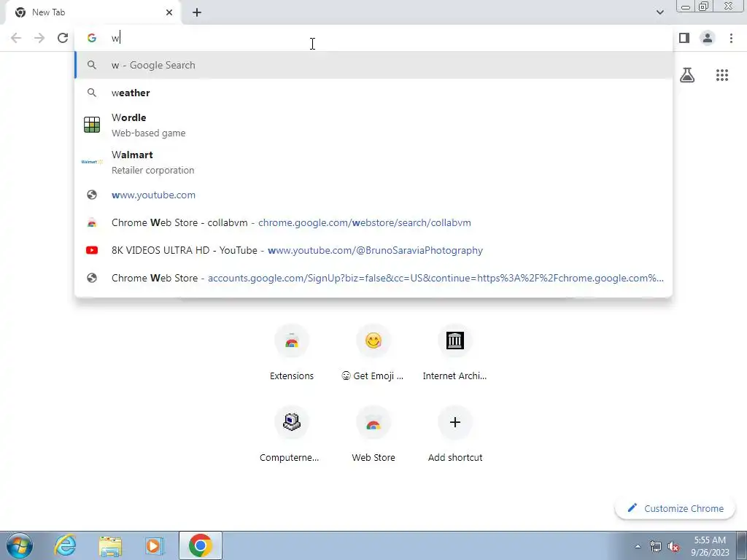The width and height of the screenshot is (747, 560).
Task: Click the Walmart logo icon
Action: 91,162
